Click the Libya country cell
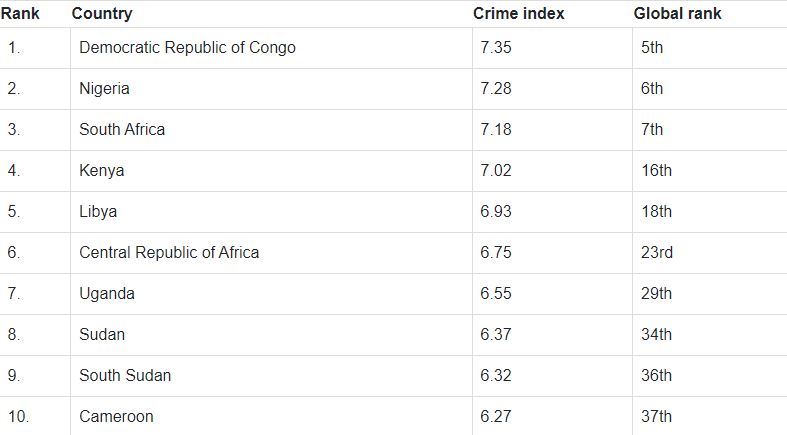 [98, 212]
